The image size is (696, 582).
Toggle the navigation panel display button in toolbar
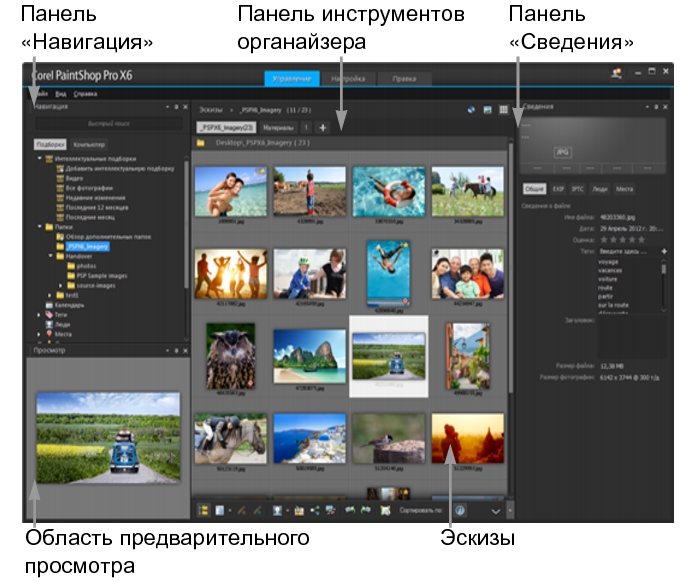(205, 510)
